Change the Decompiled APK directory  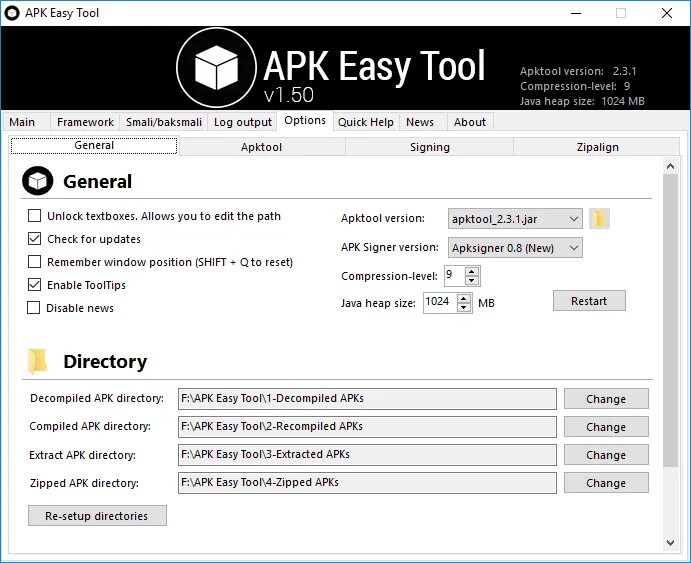(606, 399)
